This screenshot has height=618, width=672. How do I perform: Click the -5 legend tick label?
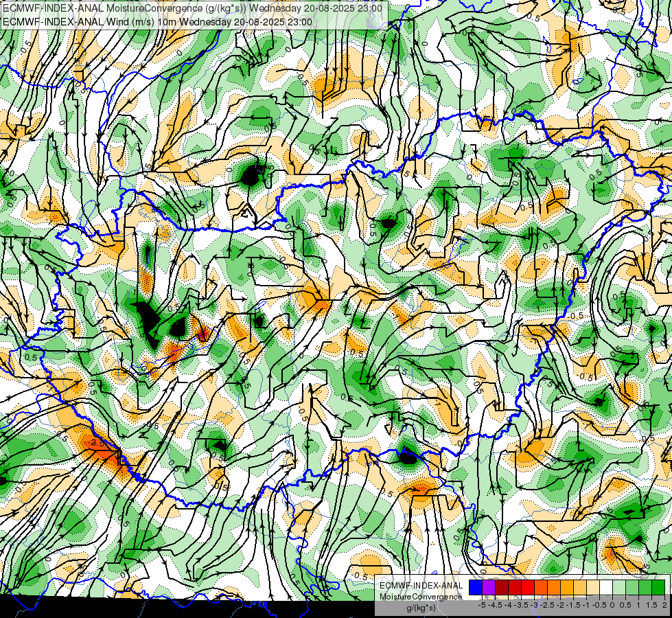[x=482, y=605]
